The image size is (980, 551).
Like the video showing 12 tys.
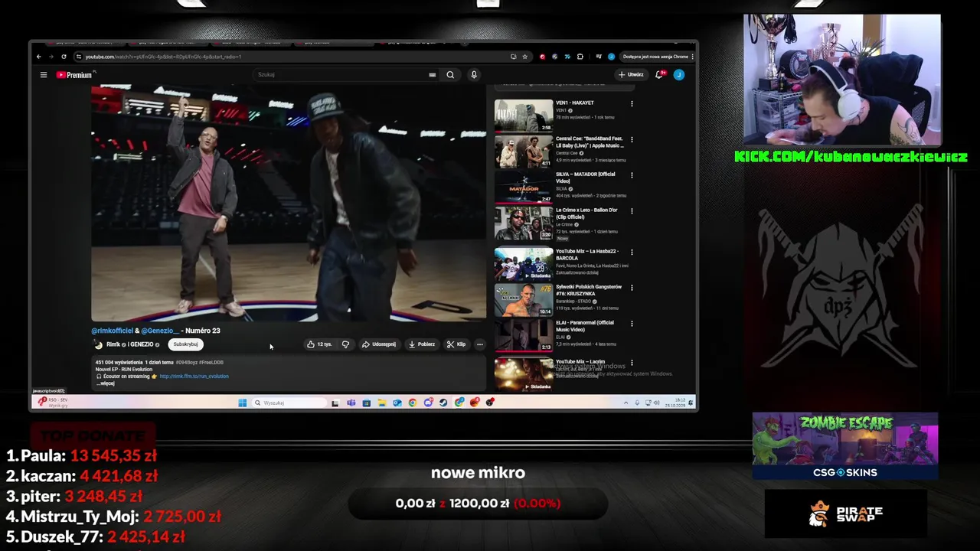click(319, 344)
